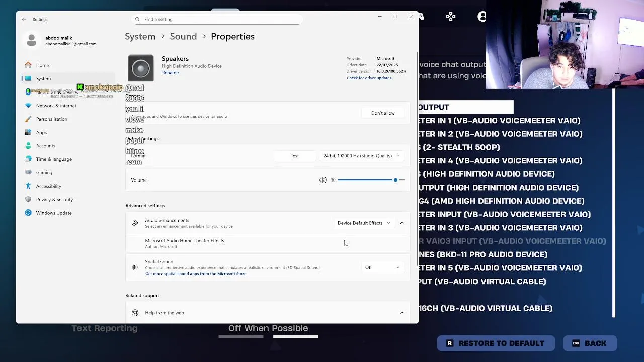Click Check for driver updates link

pos(369,78)
